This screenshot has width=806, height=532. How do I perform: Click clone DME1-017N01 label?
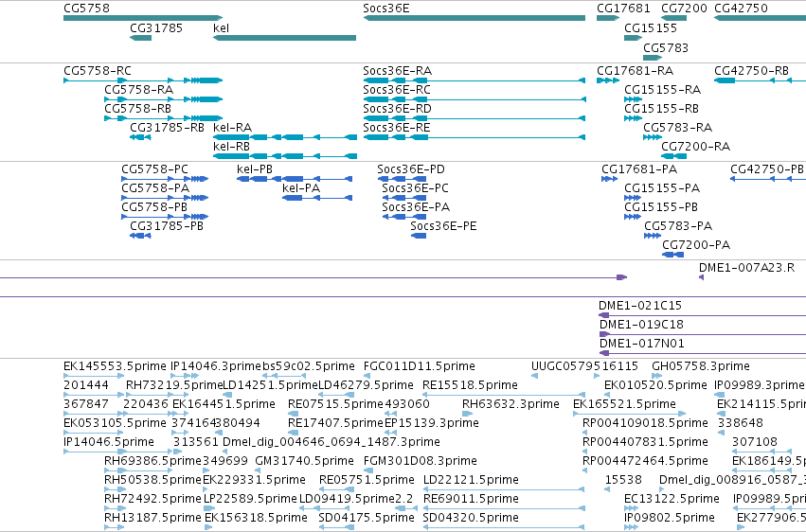coord(642,344)
